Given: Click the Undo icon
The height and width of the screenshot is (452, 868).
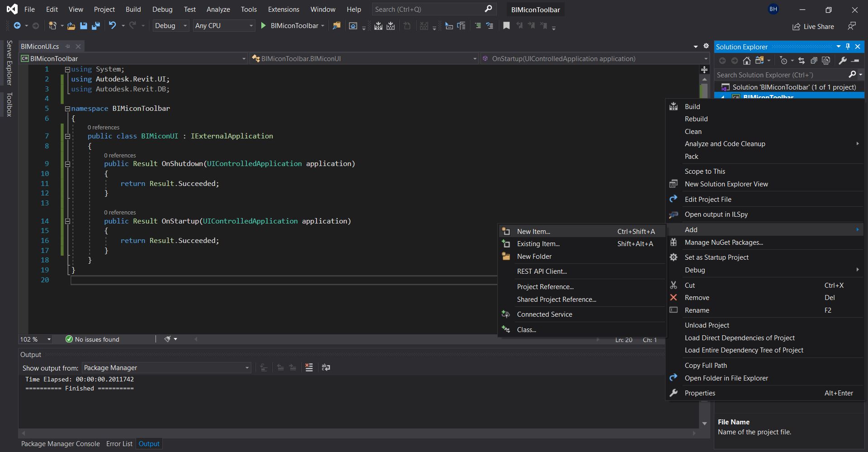Looking at the screenshot, I should 113,26.
